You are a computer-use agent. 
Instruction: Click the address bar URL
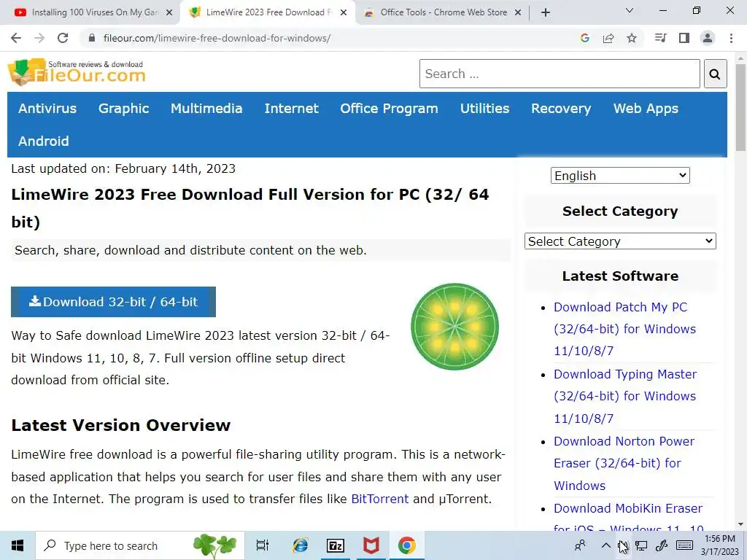coord(217,38)
